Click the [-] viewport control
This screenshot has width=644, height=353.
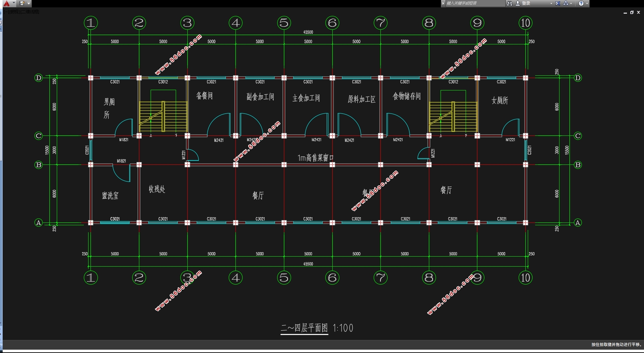point(7,12)
